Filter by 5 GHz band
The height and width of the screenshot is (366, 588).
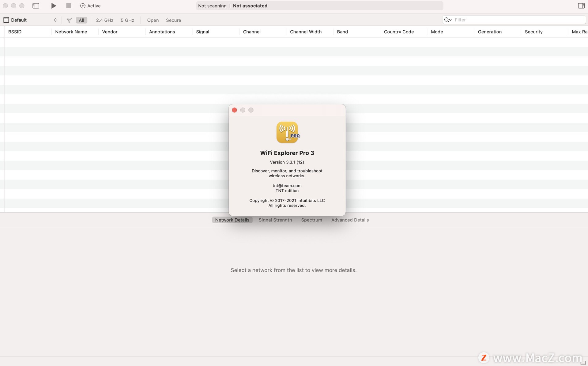(127, 20)
